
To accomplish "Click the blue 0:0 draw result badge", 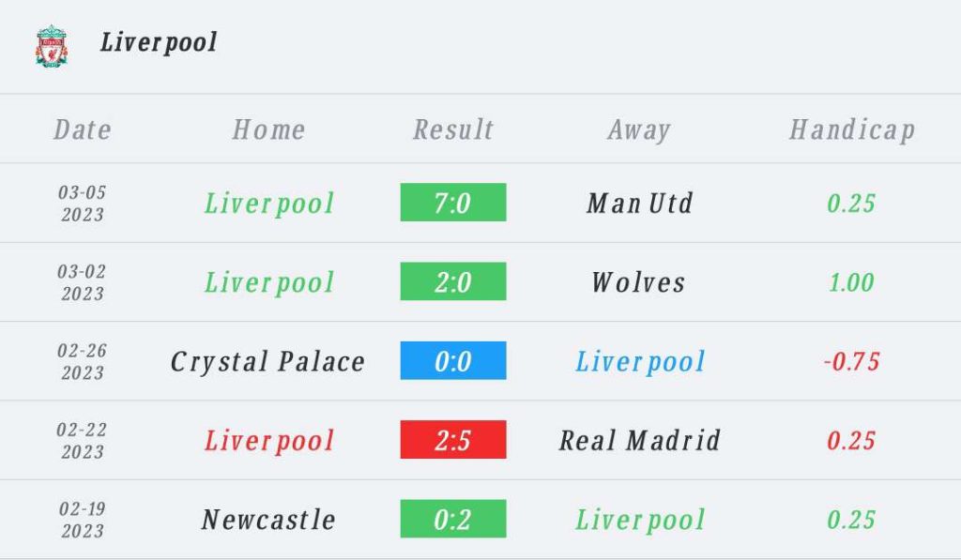I will pos(453,360).
